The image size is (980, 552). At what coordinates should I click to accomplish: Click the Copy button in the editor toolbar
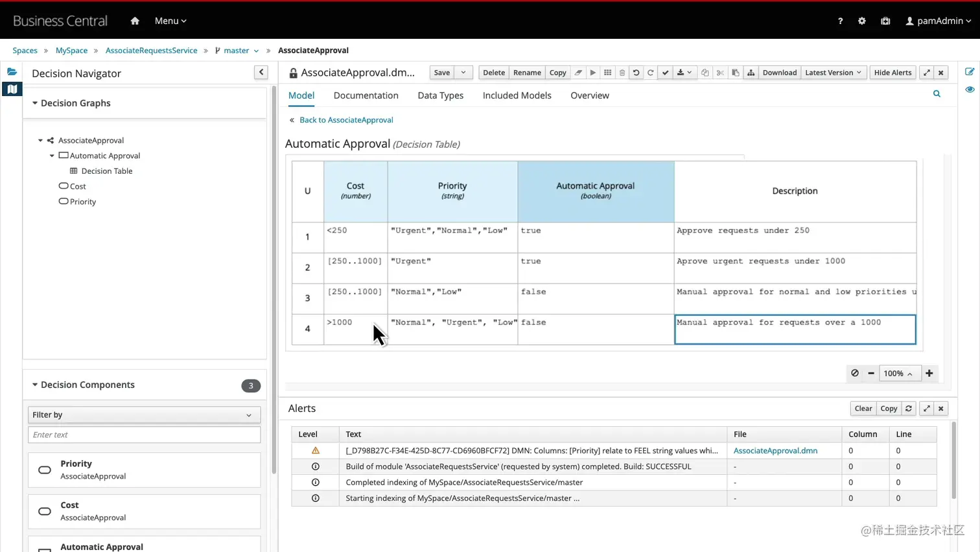[x=558, y=73]
